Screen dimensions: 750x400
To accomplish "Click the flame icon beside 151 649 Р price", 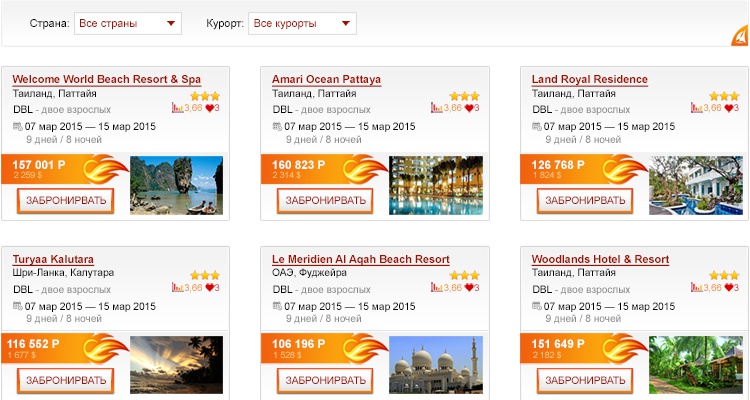I will [625, 348].
